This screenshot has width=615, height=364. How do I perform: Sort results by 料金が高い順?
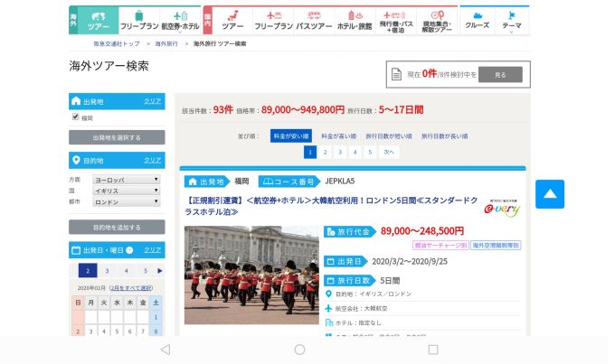tap(338, 135)
